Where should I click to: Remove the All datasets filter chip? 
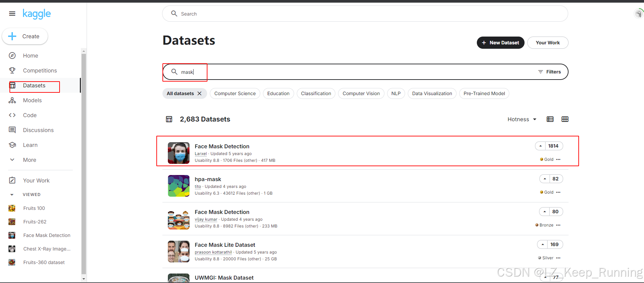pos(200,93)
